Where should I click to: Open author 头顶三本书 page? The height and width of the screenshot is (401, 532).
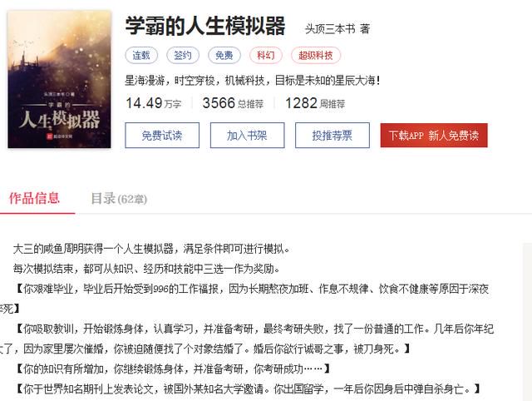pos(330,29)
